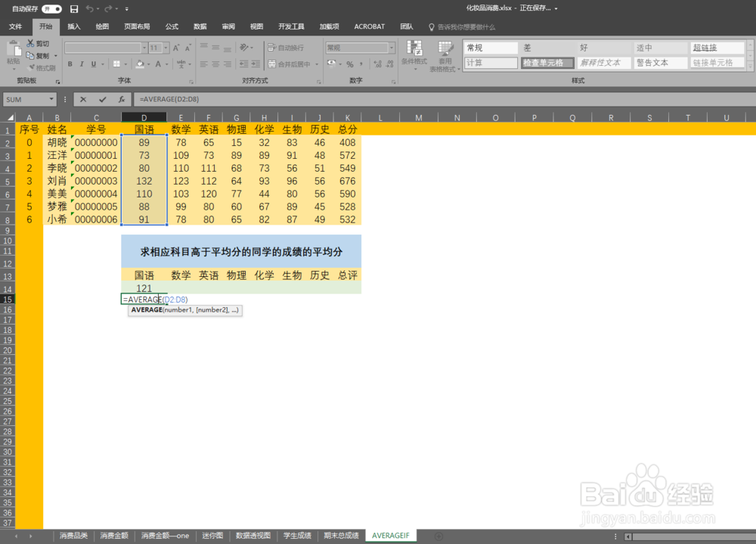The image size is (756, 544).
Task: Open the 开发工具 ribbon tab
Action: coord(291,26)
